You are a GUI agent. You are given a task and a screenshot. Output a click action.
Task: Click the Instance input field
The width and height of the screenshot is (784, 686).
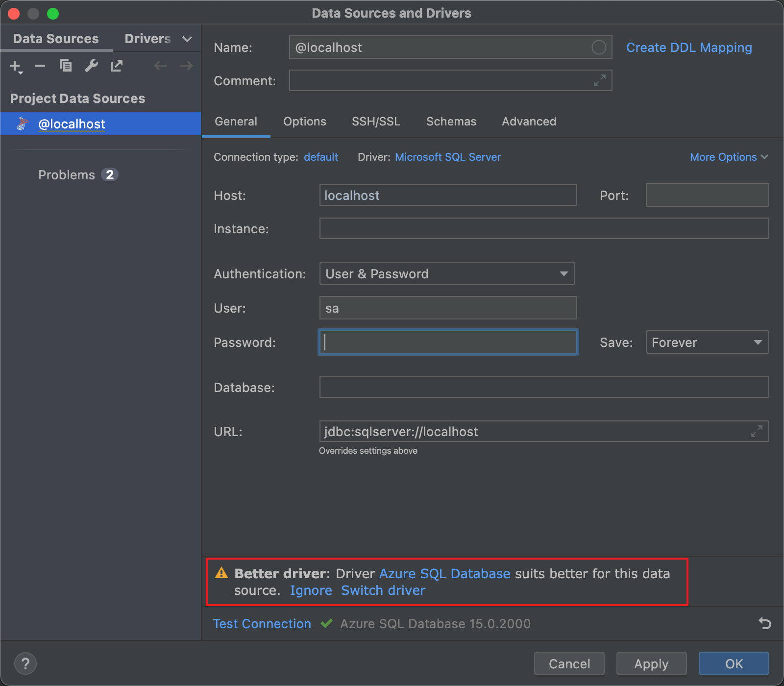click(x=544, y=228)
